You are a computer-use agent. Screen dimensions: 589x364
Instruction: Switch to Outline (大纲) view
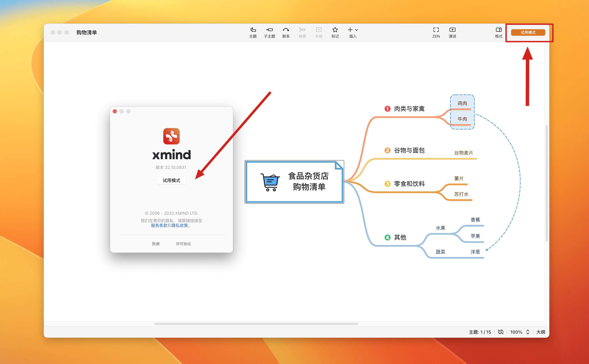(541, 332)
